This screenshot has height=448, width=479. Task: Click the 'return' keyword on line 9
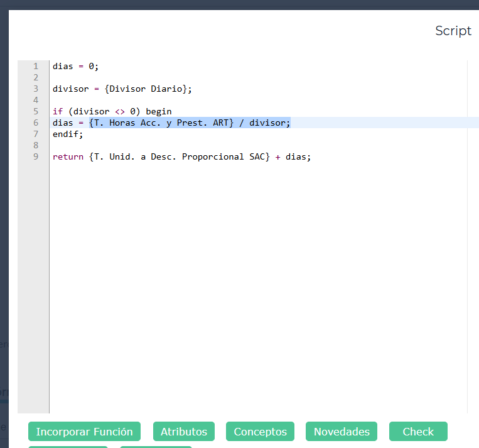68,156
